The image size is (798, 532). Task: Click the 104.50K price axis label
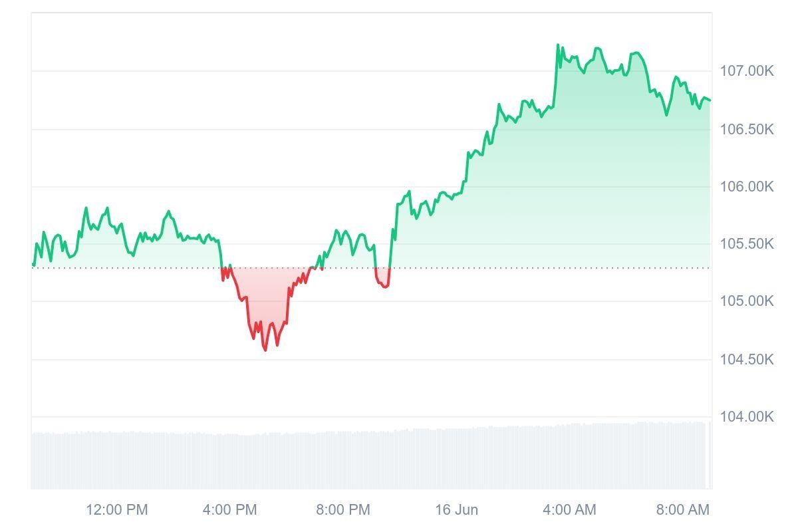click(747, 360)
